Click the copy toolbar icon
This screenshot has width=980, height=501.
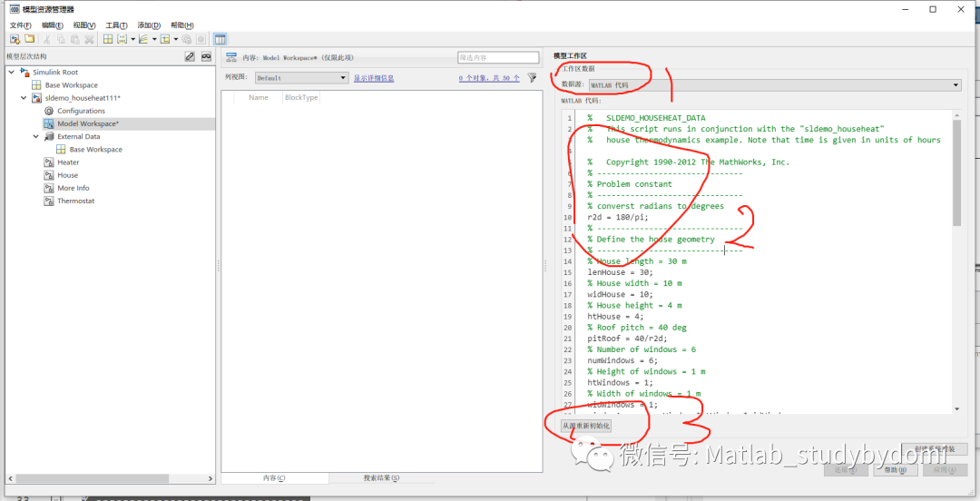62,39
